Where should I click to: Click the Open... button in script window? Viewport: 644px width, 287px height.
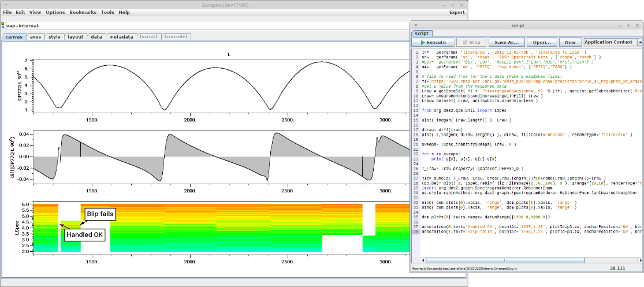click(x=541, y=42)
